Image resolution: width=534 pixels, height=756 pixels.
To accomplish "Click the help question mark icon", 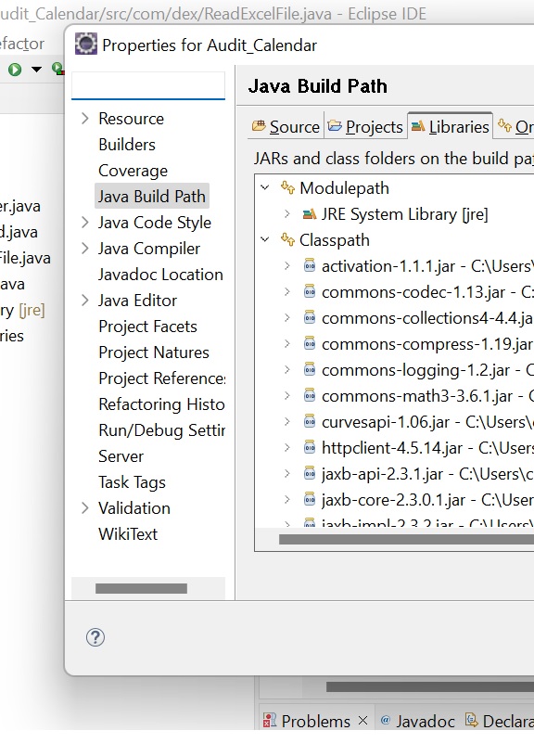I will [x=95, y=637].
